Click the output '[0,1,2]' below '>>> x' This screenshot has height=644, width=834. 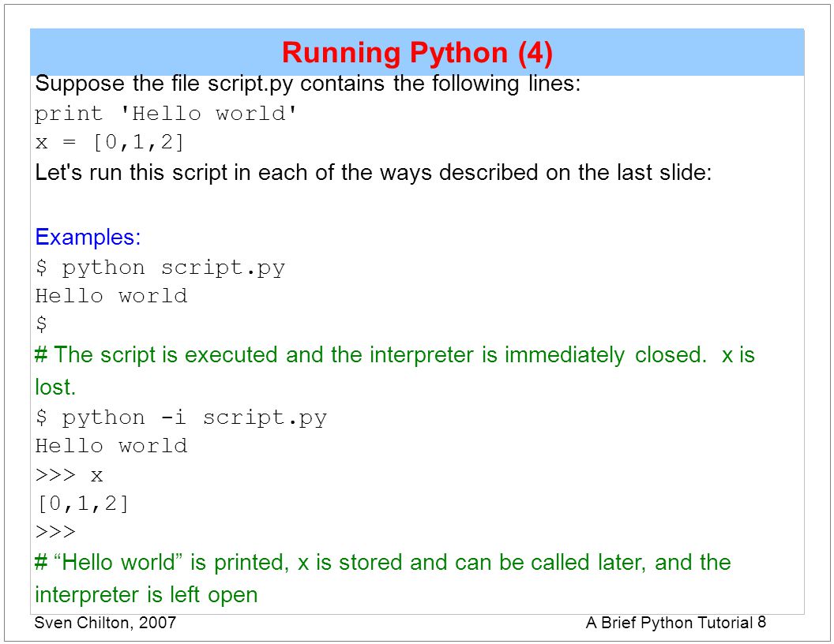[x=82, y=504]
